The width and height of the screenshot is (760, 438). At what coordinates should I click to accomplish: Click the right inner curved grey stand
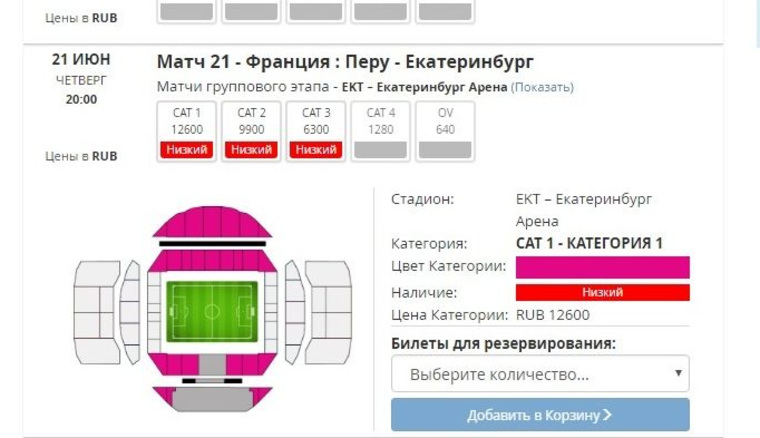[294, 313]
